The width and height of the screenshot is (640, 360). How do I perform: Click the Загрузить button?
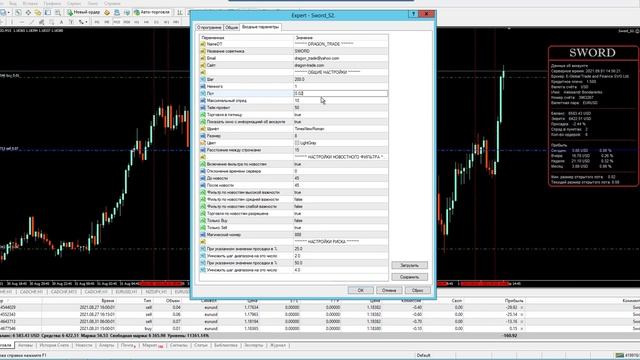tap(409, 265)
